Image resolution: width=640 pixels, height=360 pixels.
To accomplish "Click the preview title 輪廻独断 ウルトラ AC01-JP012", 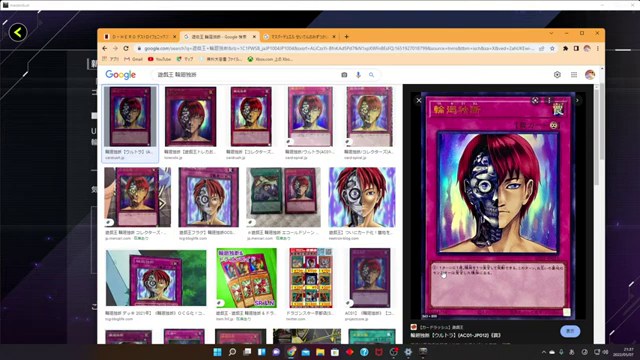I will click(455, 335).
